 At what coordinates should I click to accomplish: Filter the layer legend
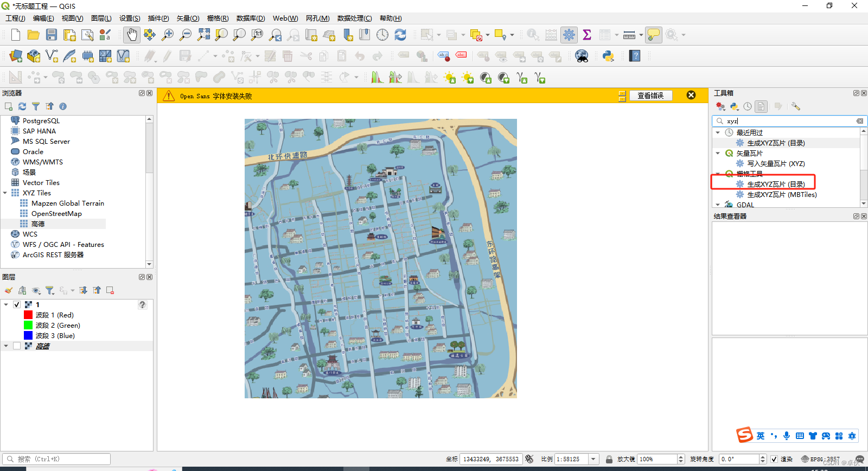pos(49,290)
